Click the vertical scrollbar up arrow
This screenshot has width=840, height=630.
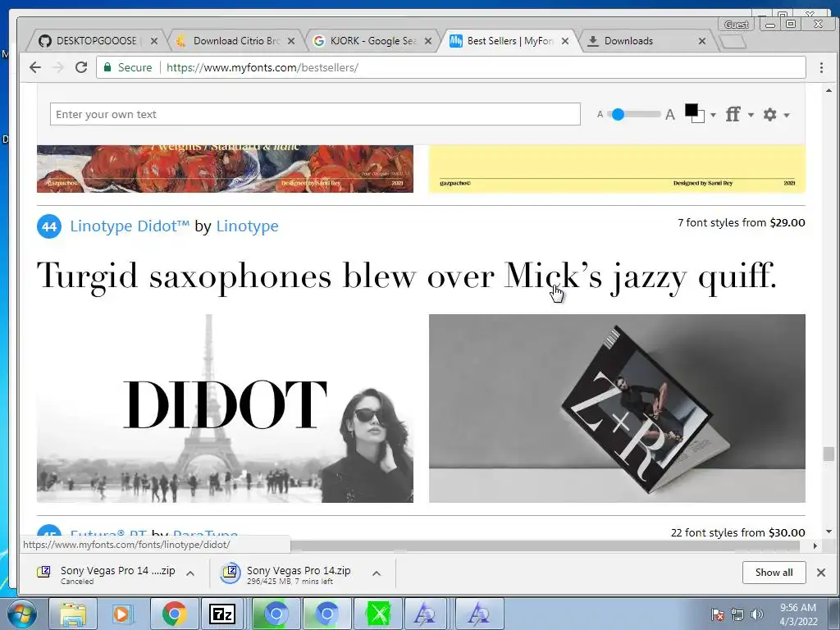[x=829, y=90]
